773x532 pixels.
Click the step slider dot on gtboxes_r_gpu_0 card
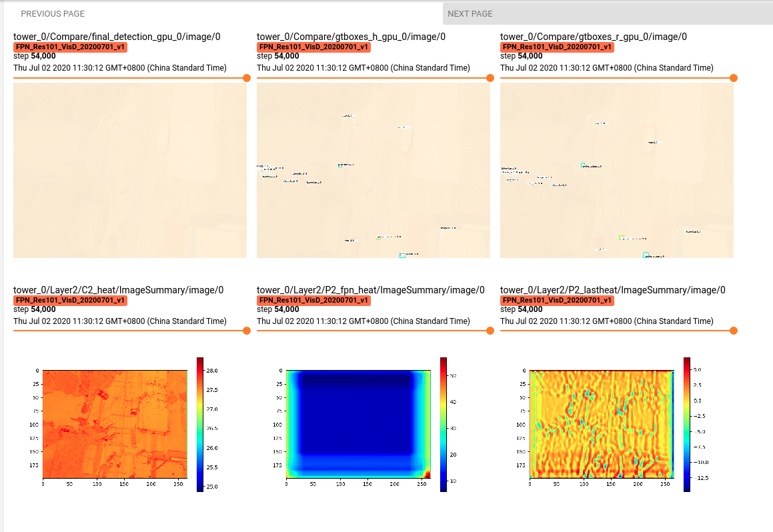click(x=734, y=78)
